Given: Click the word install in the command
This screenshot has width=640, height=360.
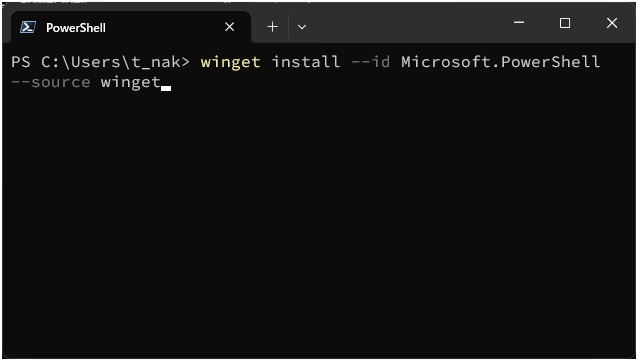Looking at the screenshot, I should tap(306, 62).
